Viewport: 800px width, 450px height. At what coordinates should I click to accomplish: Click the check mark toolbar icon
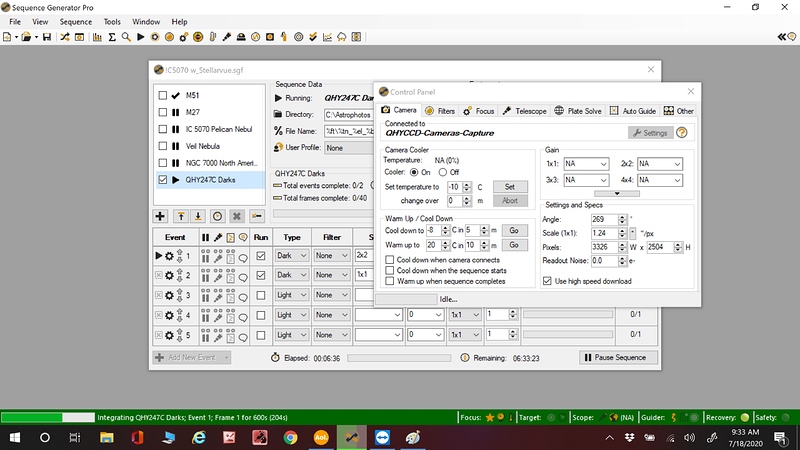pyautogui.click(x=313, y=37)
